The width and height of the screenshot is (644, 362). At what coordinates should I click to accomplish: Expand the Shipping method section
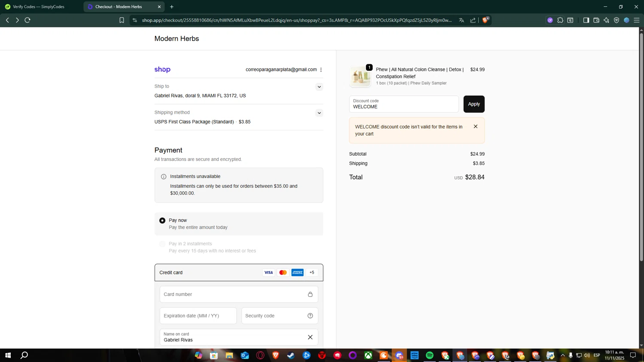319,113
